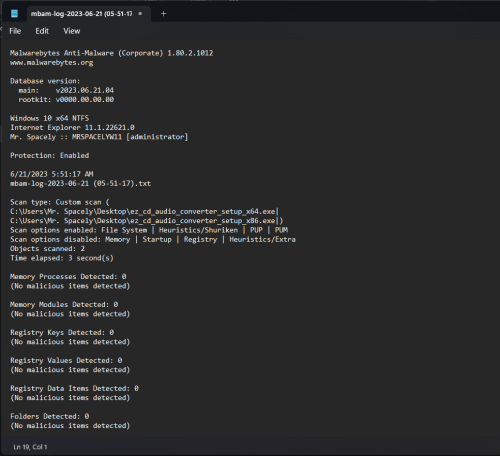500x456 pixels.
Task: Open the Edit menu
Action: 42,31
